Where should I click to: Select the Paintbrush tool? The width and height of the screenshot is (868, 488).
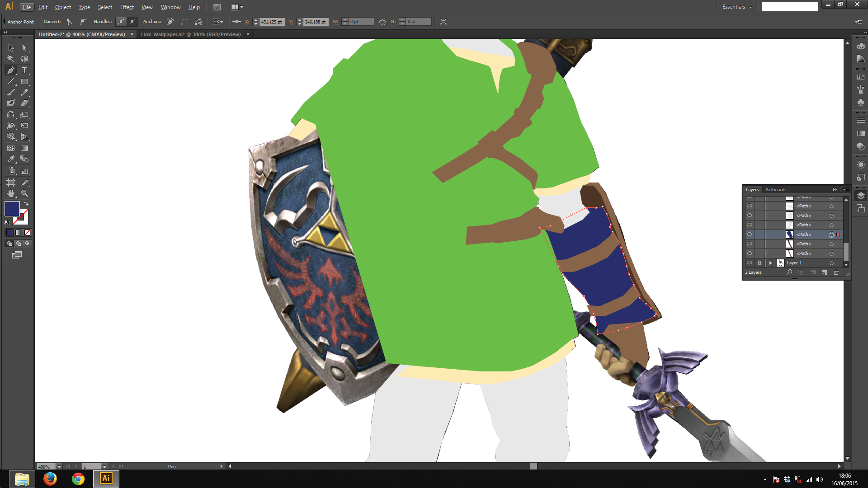click(x=11, y=93)
